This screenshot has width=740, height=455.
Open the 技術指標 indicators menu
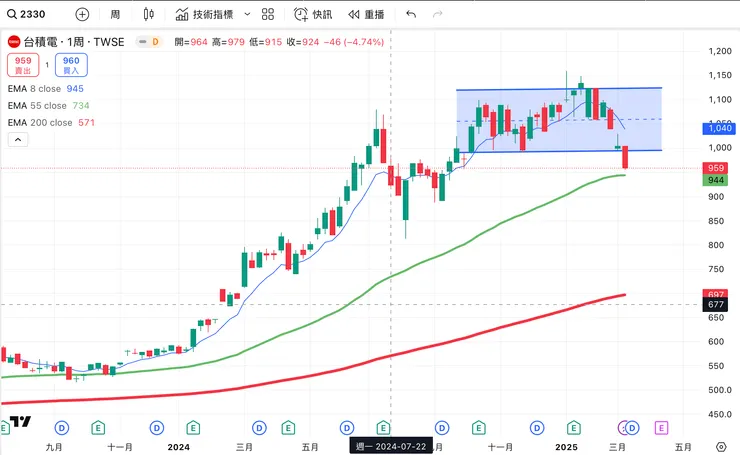(x=204, y=15)
